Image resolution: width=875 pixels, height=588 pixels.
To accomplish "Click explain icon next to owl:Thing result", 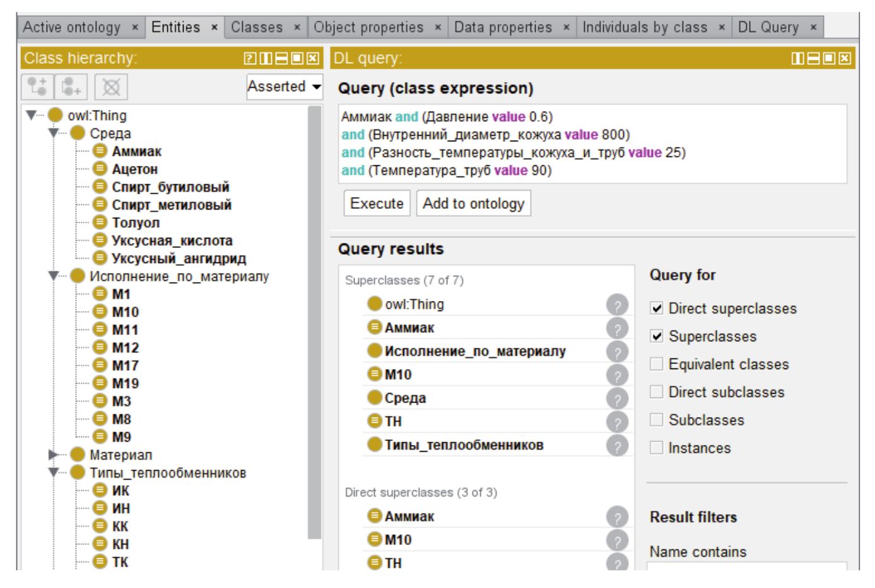I will coord(616,305).
